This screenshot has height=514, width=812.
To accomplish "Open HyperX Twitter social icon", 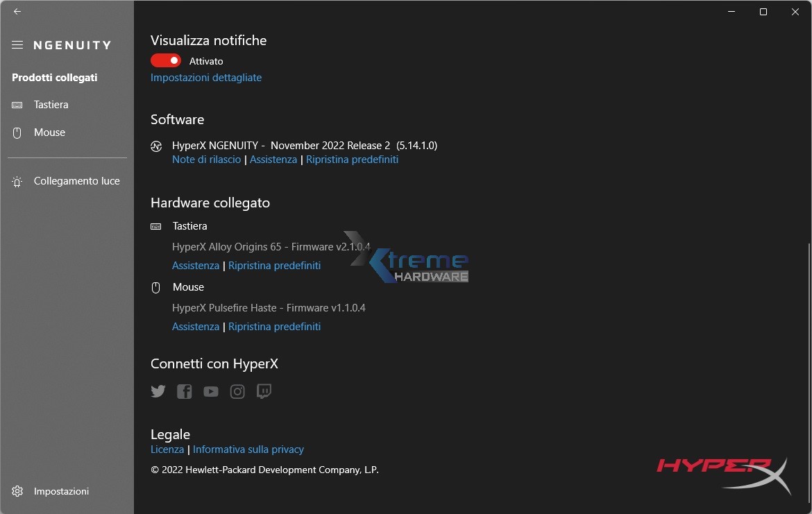I will (158, 391).
